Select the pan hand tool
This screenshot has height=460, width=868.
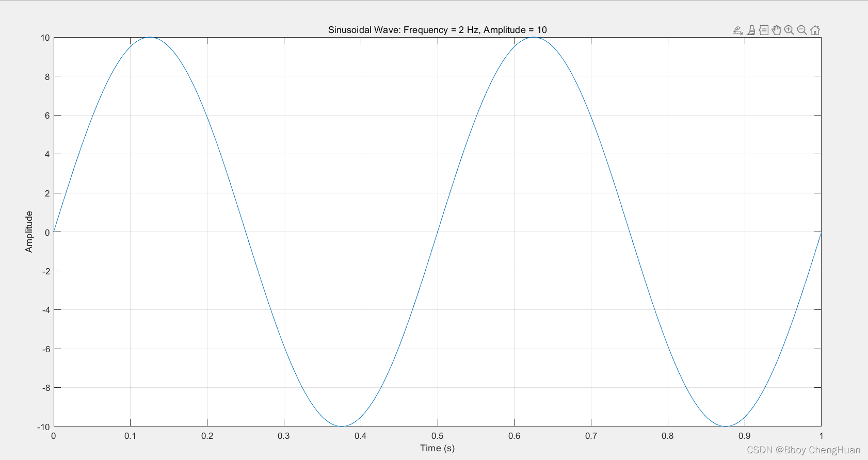click(777, 30)
